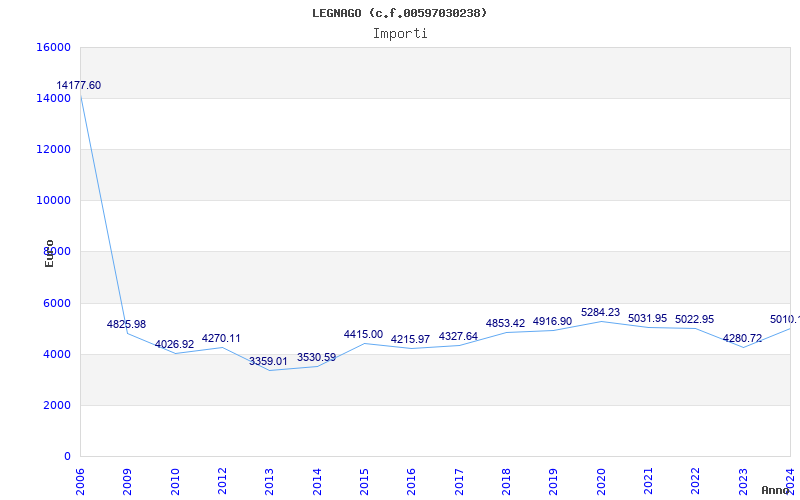Screen dimensions: 800x500
Task: Click the 14177.60 data label
Action: pos(79,85)
